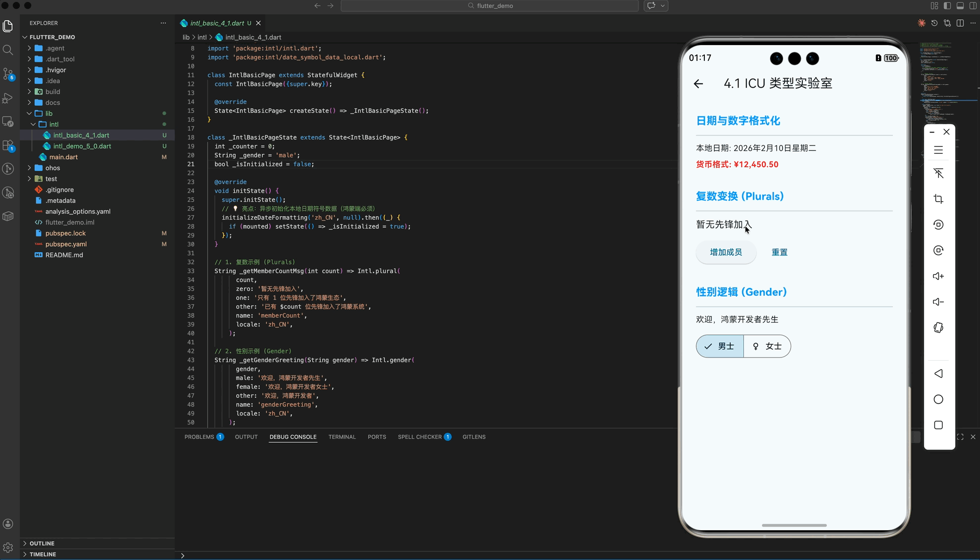Click the emulator crop screenshot icon
Viewport: 980px width, 560px height.
pos(938,199)
